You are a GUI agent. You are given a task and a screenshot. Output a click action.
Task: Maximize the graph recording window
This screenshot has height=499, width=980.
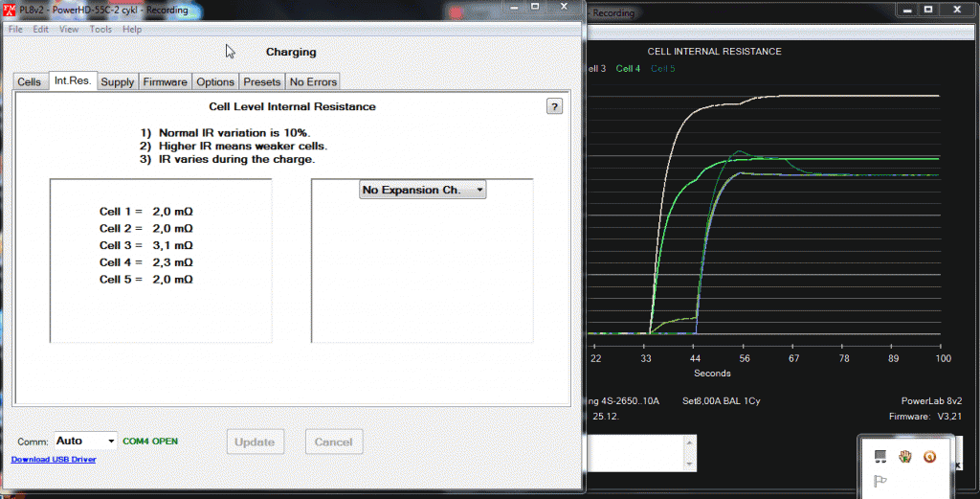pos(927,10)
